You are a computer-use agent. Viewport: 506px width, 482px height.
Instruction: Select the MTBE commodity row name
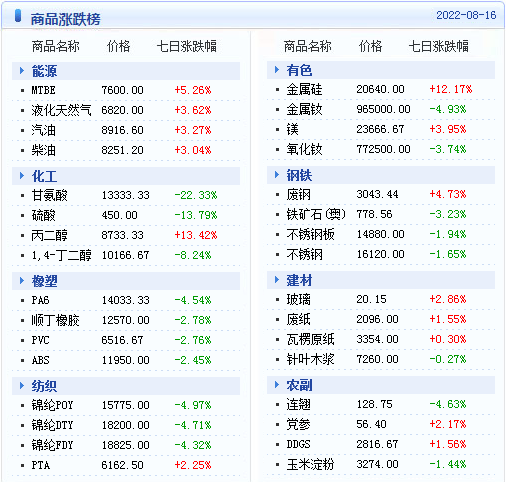tap(43, 90)
